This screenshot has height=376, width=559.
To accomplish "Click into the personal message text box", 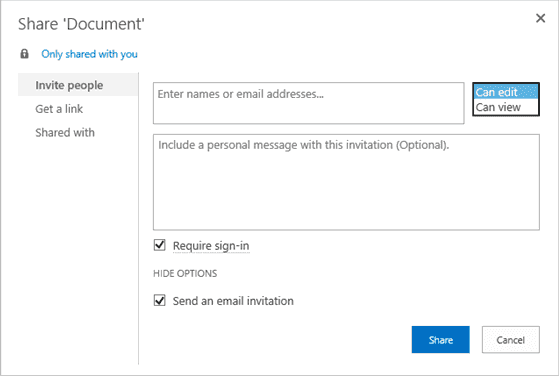I will tap(346, 182).
